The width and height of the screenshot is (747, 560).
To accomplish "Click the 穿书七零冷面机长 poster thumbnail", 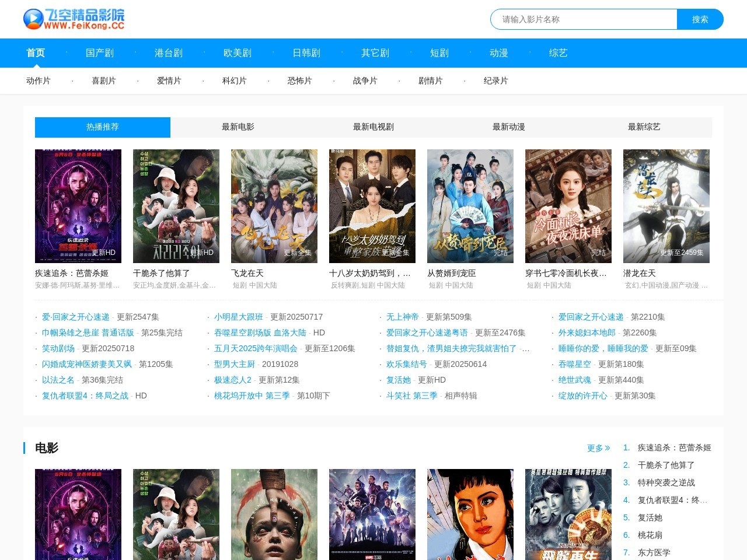I will tap(568, 206).
